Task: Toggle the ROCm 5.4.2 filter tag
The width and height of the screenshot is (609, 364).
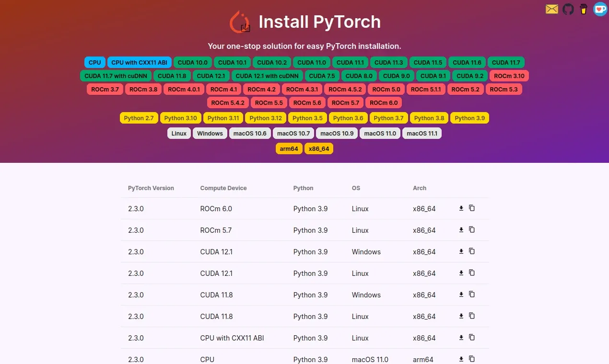Action: [x=228, y=102]
